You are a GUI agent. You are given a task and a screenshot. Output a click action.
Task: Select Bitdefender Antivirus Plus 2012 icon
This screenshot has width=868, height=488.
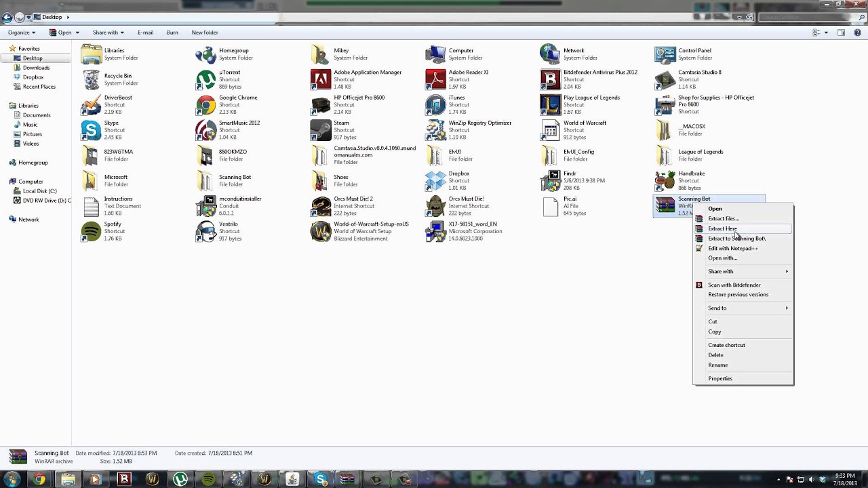[551, 79]
